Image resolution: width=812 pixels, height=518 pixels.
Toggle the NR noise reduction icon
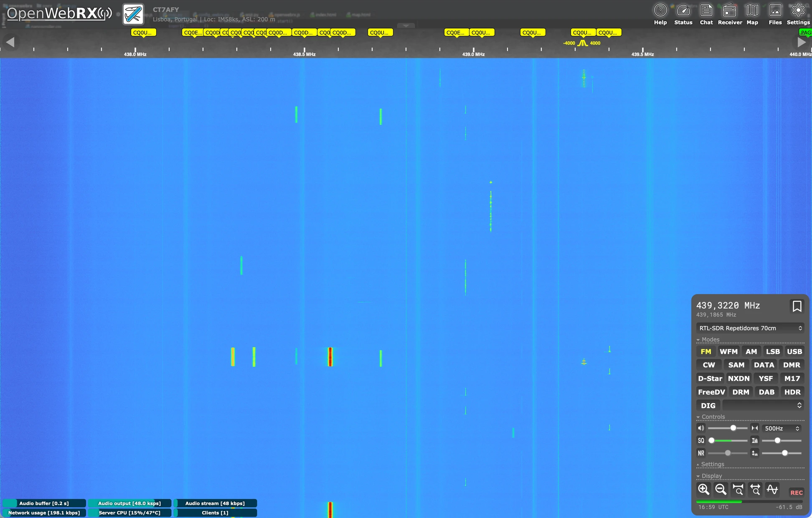coord(701,453)
